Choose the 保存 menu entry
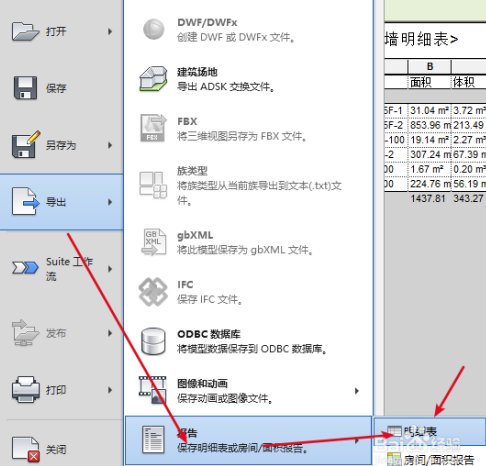The width and height of the screenshot is (486, 466). pyautogui.click(x=62, y=88)
